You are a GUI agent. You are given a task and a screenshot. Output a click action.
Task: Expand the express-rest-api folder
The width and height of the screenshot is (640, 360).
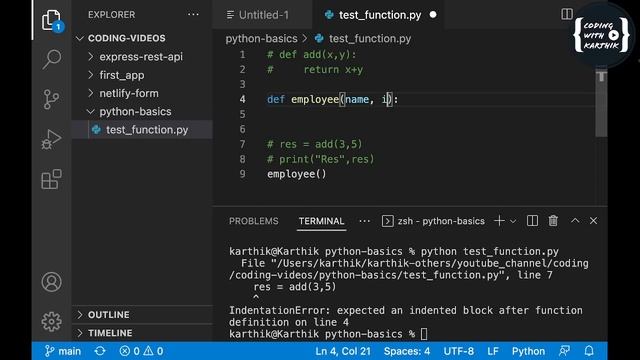point(91,56)
